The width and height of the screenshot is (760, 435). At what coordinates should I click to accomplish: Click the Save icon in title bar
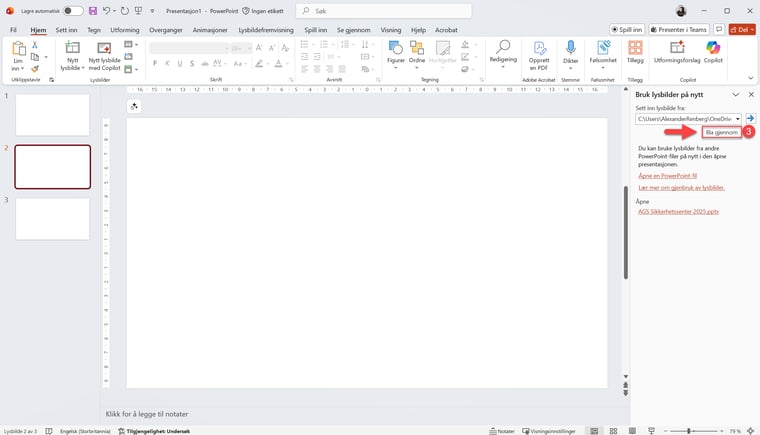pos(93,11)
